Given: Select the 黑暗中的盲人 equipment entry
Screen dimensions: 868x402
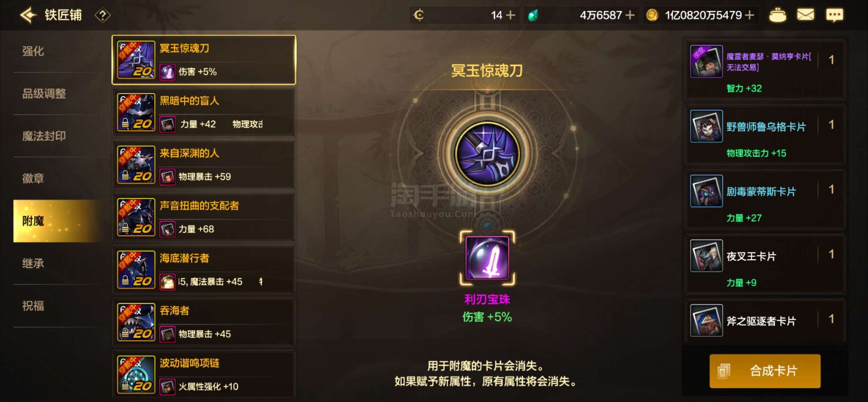Looking at the screenshot, I should pyautogui.click(x=204, y=112).
